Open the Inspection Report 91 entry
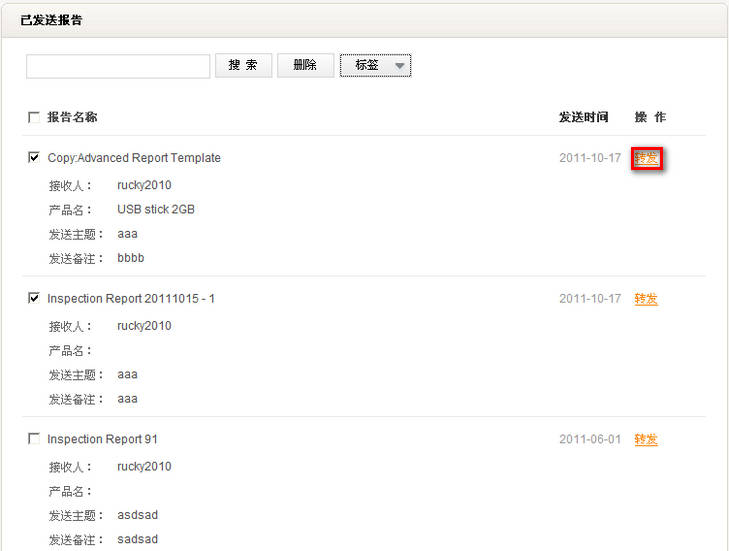The width and height of the screenshot is (729, 551). tap(102, 439)
